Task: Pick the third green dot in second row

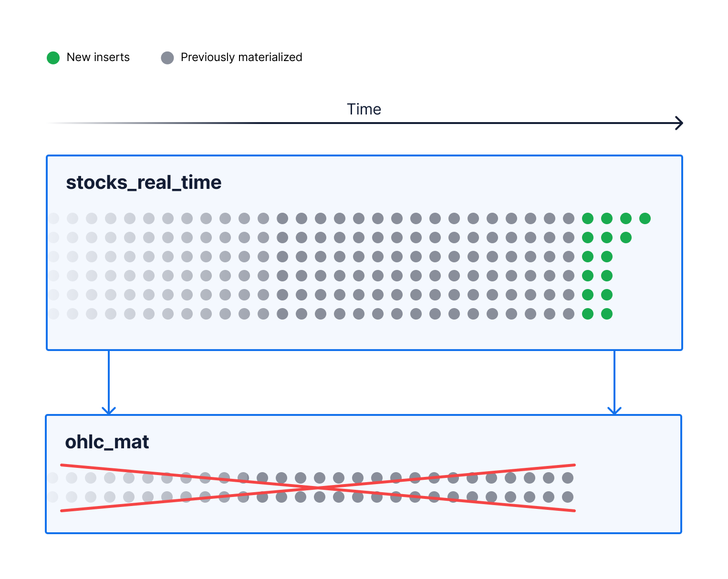Action: 626,238
